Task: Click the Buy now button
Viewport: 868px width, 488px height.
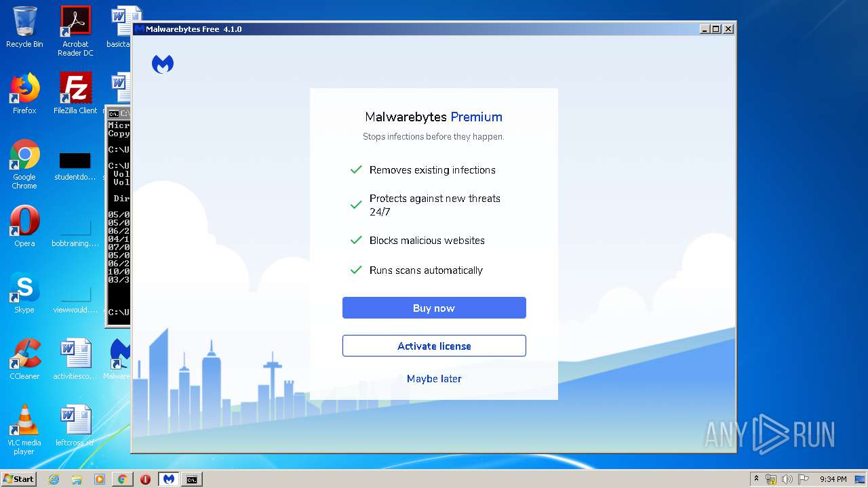Action: pyautogui.click(x=434, y=308)
